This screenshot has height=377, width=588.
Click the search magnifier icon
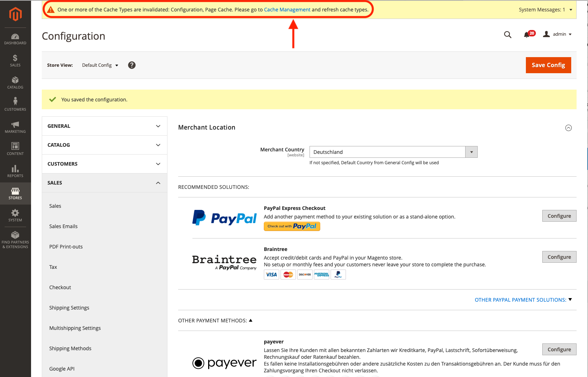tap(508, 35)
